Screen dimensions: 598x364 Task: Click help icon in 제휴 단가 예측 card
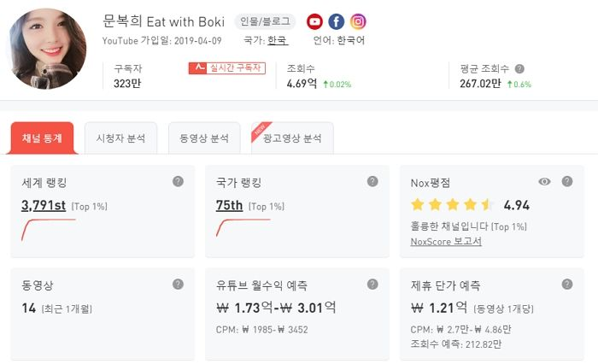567,285
